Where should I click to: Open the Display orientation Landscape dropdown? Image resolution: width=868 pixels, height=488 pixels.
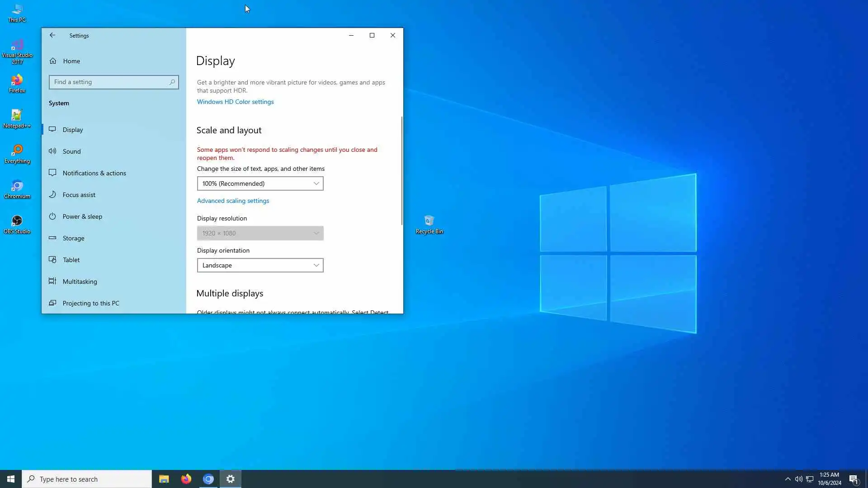click(x=260, y=265)
